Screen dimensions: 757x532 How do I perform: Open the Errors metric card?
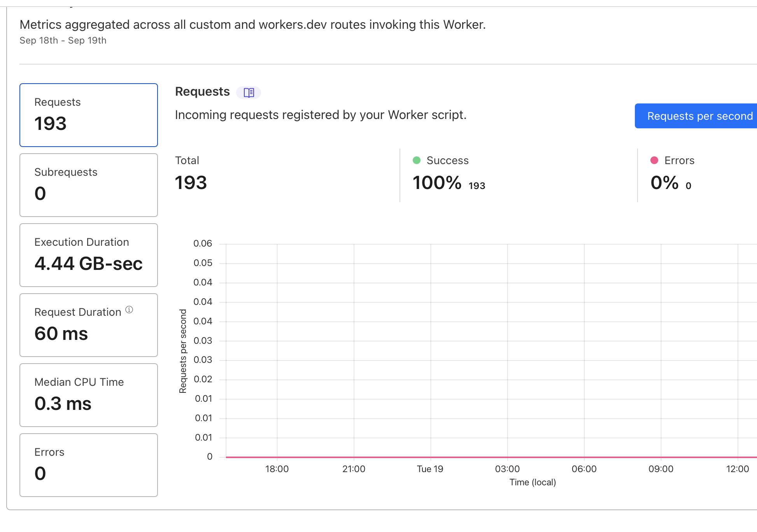88,465
